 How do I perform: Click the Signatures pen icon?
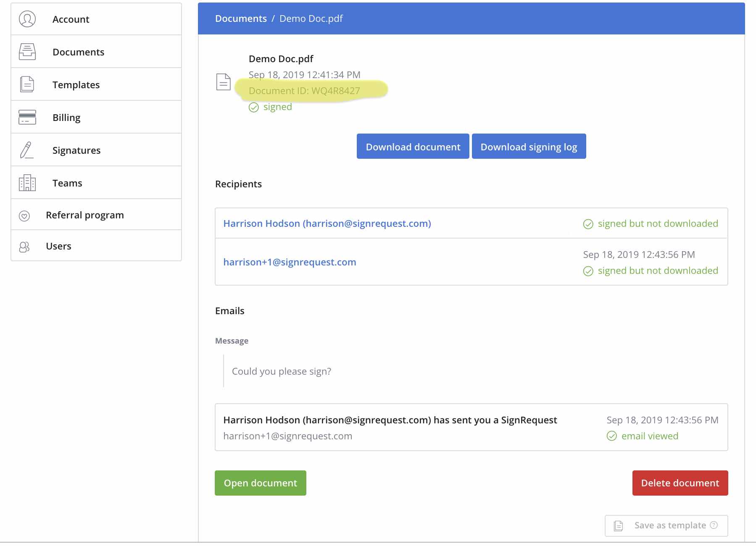point(26,150)
